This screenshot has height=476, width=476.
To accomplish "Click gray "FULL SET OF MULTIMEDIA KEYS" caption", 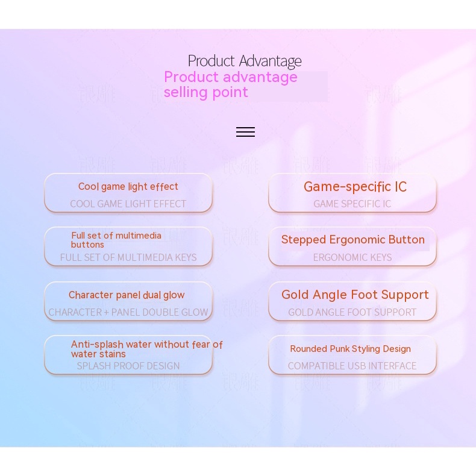I will [x=128, y=257].
